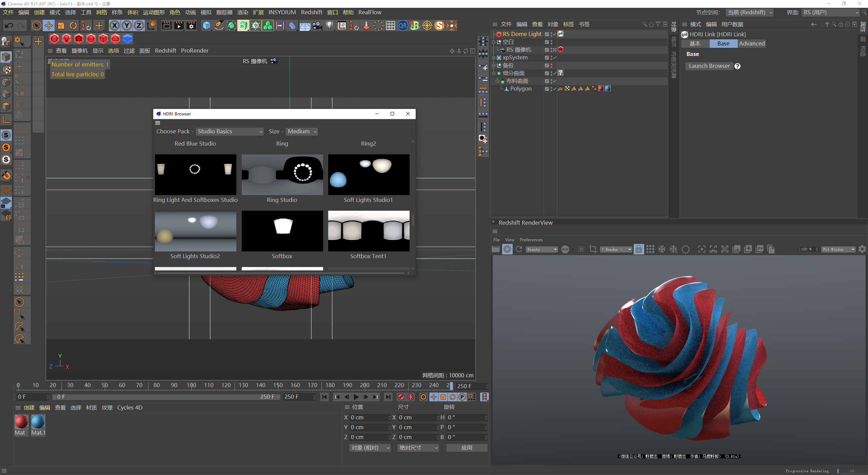Open Beauty AOV dropdown in RenderView
This screenshot has height=475, width=868.
[542, 249]
